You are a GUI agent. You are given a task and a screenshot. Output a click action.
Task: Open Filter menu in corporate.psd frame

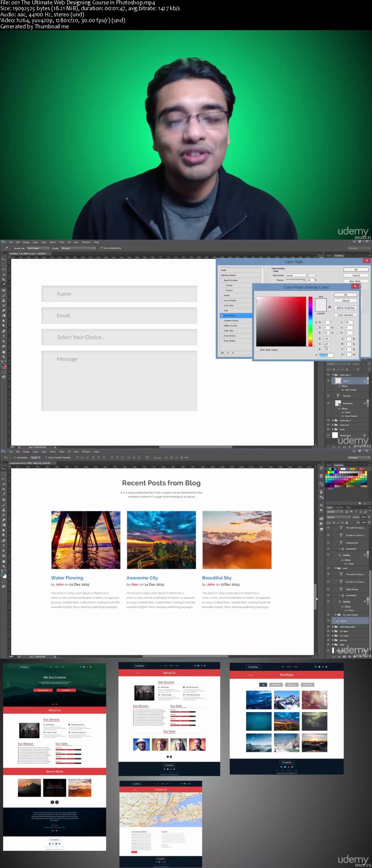pyautogui.click(x=62, y=452)
